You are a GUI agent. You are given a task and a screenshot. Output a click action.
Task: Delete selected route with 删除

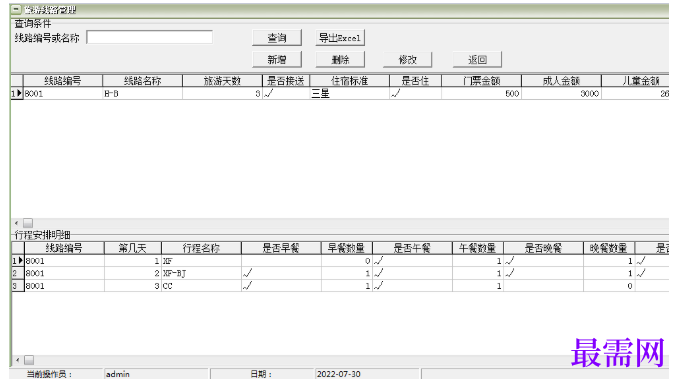point(340,60)
